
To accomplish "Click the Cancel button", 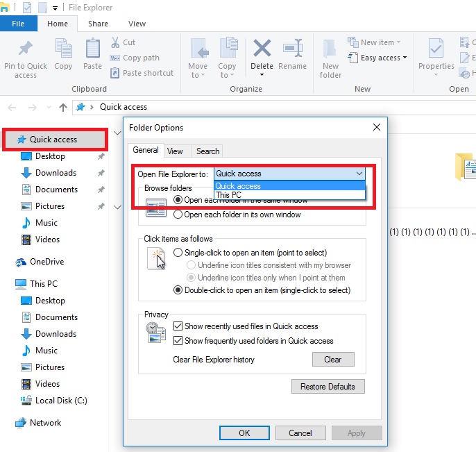I will [x=300, y=433].
